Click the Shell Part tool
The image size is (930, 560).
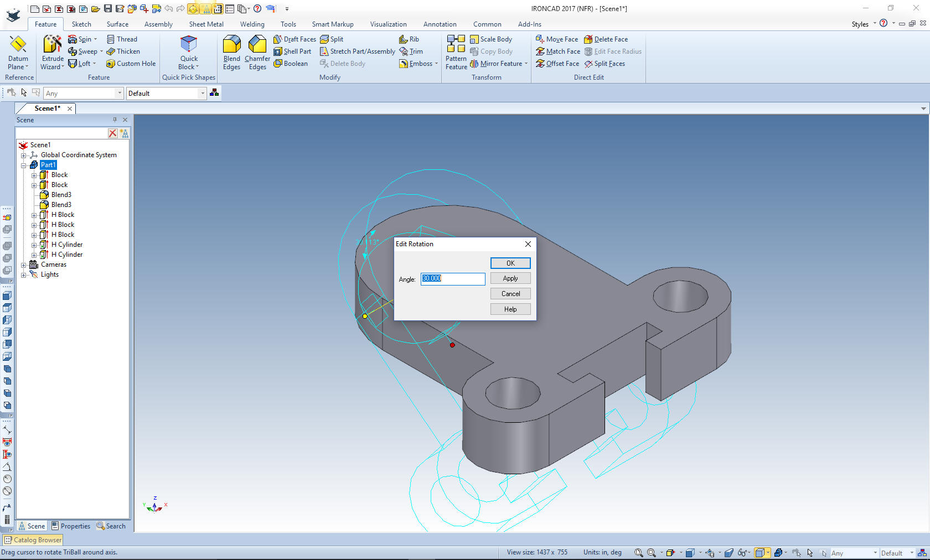(293, 51)
